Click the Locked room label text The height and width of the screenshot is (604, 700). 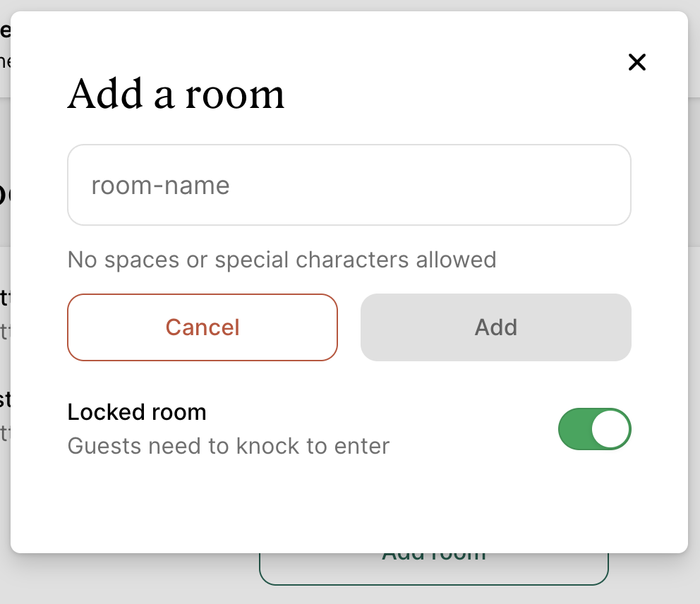[x=137, y=412]
